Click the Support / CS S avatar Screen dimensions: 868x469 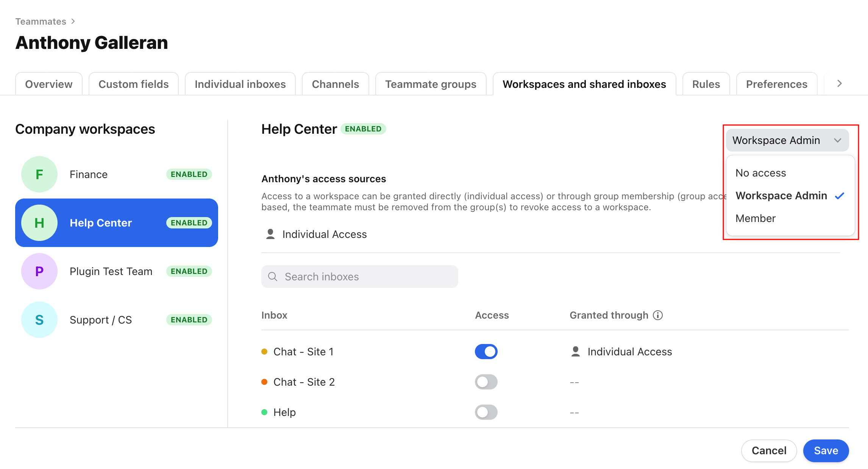tap(39, 320)
